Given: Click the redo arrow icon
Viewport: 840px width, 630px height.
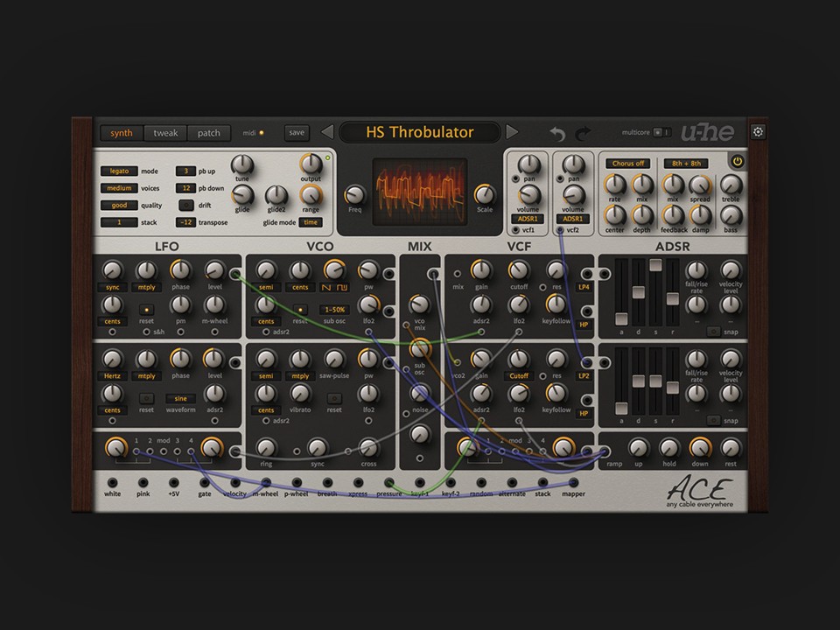Looking at the screenshot, I should point(583,133).
